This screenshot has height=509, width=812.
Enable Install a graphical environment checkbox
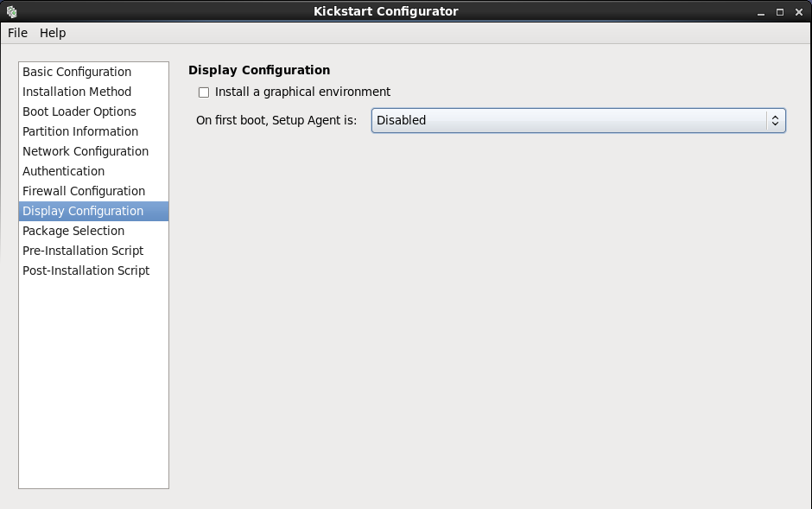[204, 92]
